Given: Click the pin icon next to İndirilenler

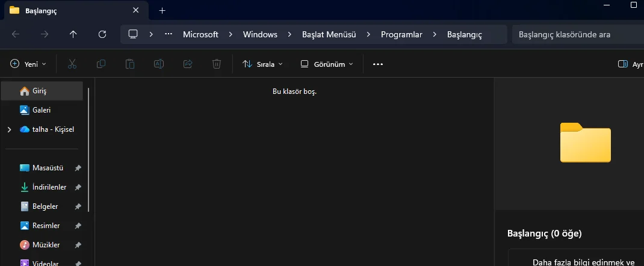Looking at the screenshot, I should [78, 187].
